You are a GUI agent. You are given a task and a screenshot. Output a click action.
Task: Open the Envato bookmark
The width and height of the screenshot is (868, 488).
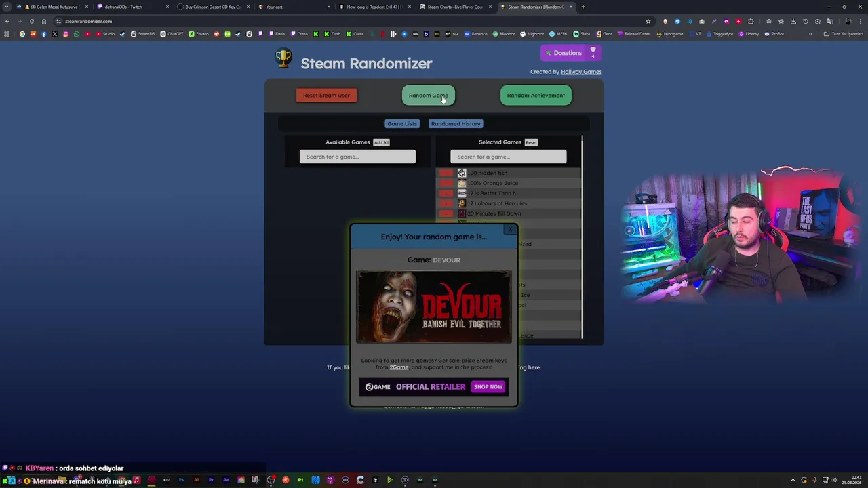pyautogui.click(x=199, y=34)
